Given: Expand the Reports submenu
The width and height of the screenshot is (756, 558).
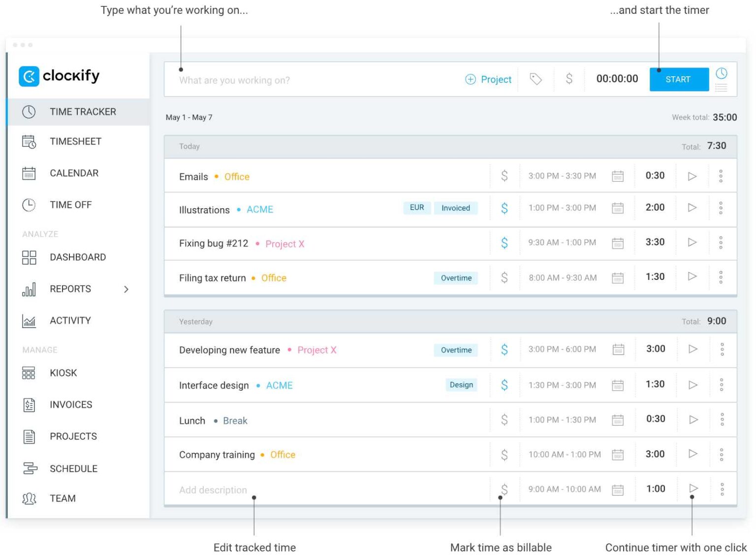Looking at the screenshot, I should point(127,289).
